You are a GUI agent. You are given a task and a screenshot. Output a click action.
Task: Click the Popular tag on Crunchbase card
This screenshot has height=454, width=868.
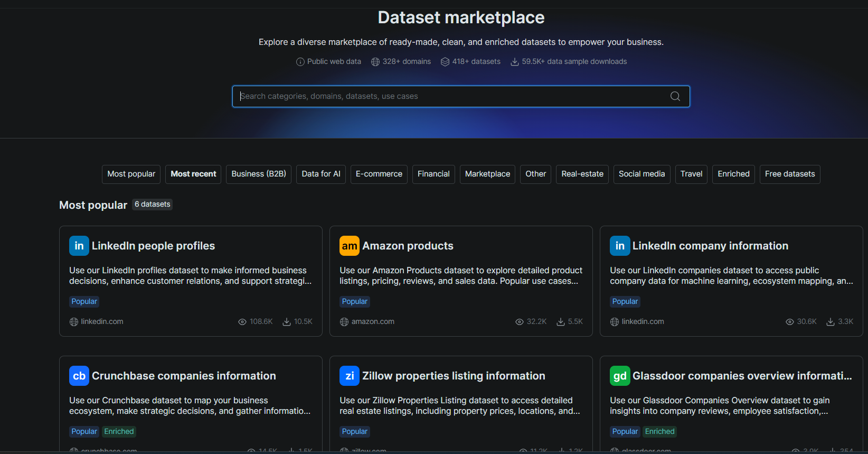click(x=84, y=431)
